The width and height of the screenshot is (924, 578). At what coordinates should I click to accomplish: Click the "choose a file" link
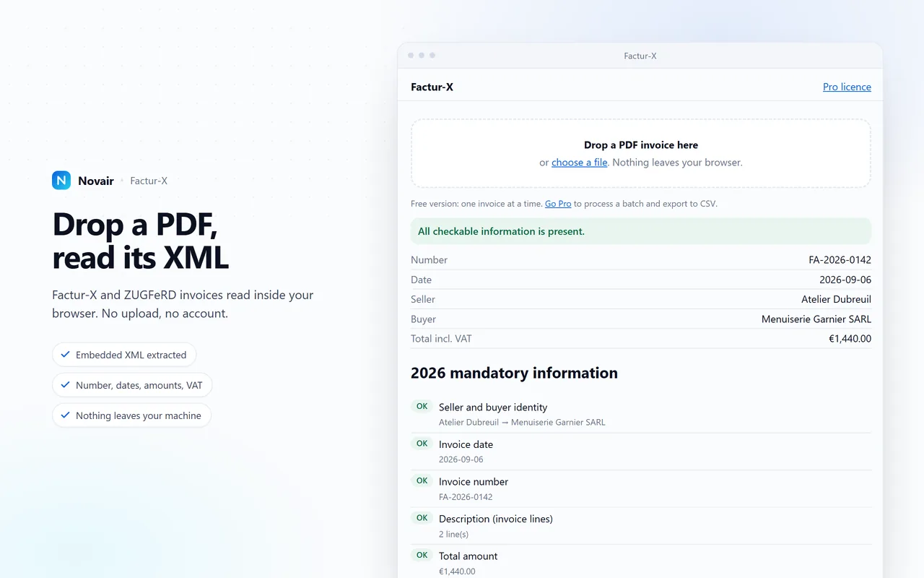pyautogui.click(x=580, y=163)
